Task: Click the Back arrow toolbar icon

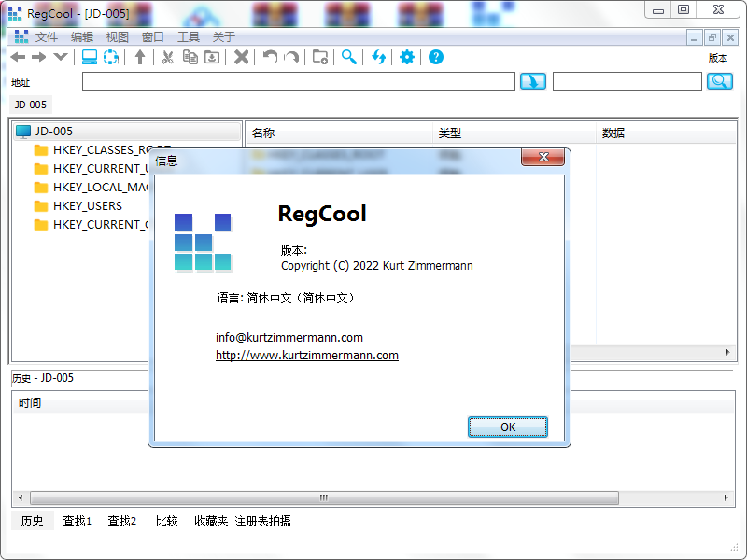Action: (x=18, y=57)
